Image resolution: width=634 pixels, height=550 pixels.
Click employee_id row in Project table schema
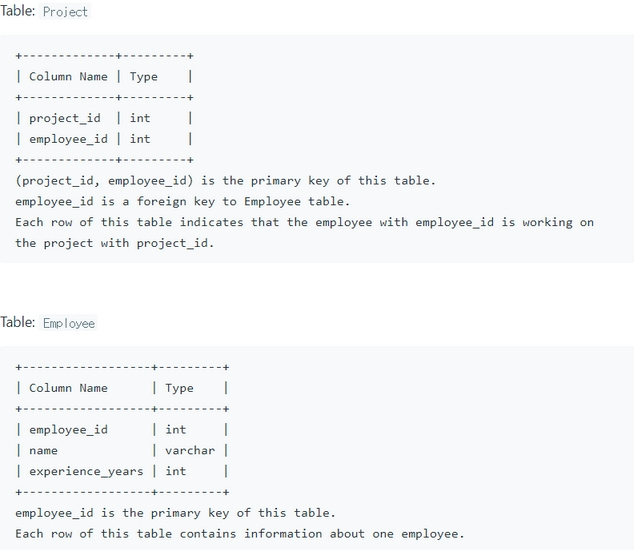(x=104, y=139)
